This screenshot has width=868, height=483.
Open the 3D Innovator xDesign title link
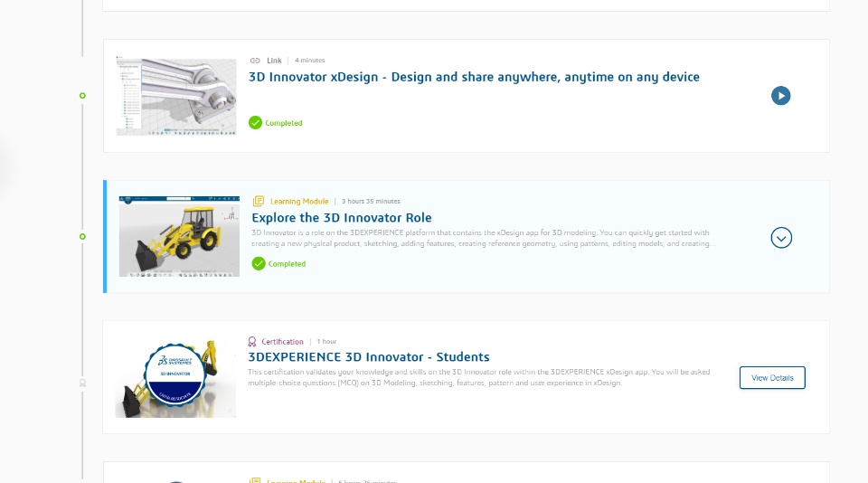coord(474,77)
